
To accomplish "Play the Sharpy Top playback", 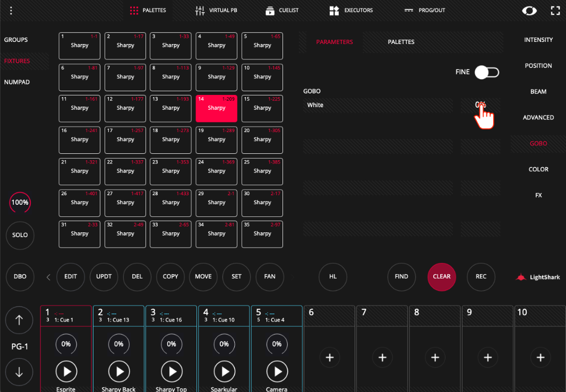I will point(171,371).
